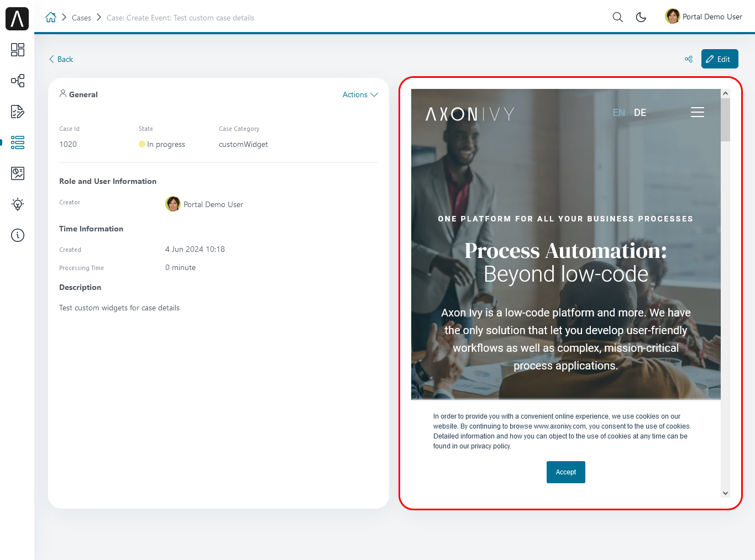755x560 pixels.
Task: Click creator avatar in Role section
Action: click(x=173, y=204)
